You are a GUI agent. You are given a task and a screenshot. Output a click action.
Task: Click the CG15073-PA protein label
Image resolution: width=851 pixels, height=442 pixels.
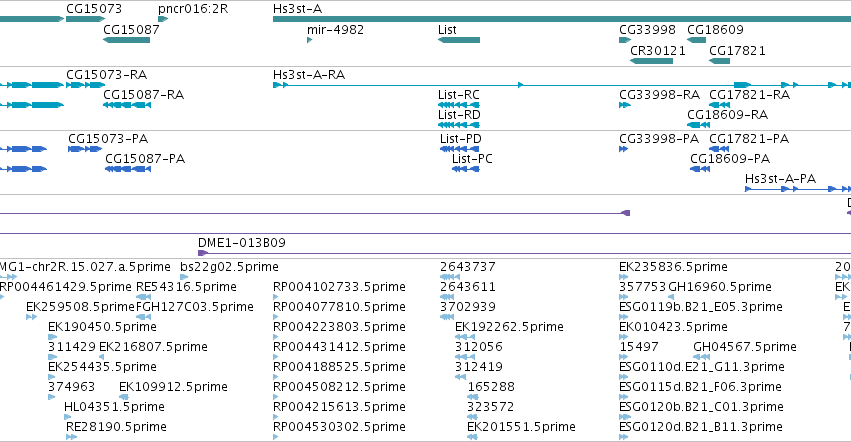tap(108, 138)
